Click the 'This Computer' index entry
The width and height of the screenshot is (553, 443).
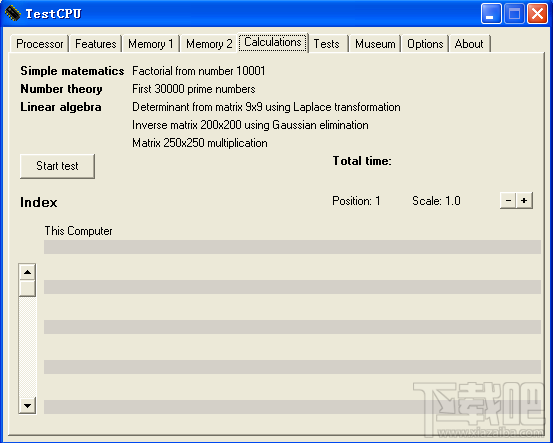click(x=78, y=231)
